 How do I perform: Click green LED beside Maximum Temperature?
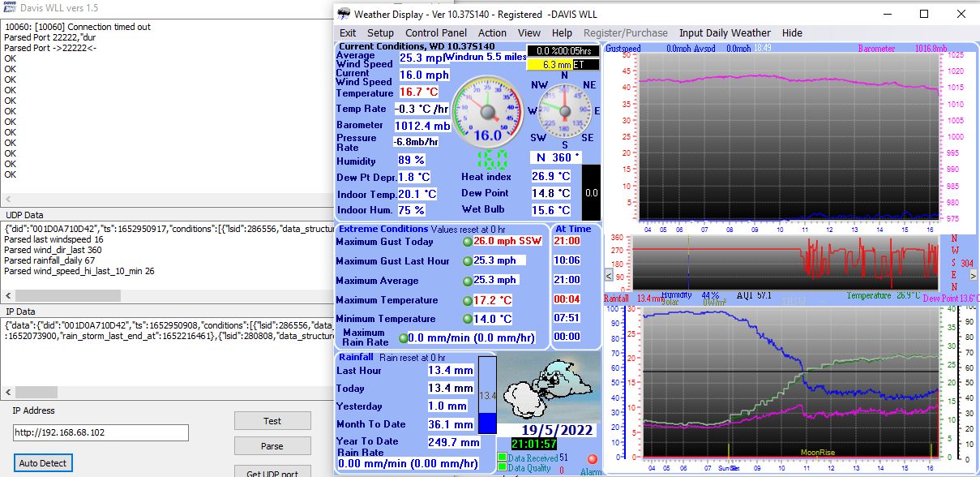tap(468, 301)
